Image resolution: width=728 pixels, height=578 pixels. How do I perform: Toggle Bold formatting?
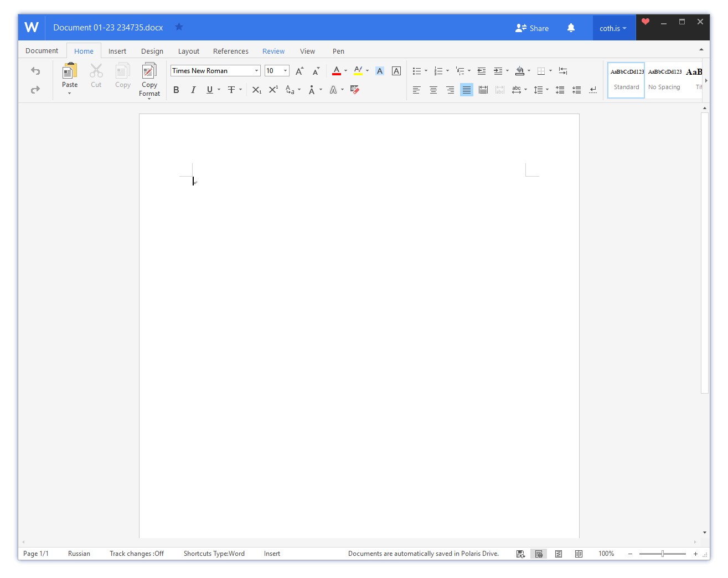[176, 90]
